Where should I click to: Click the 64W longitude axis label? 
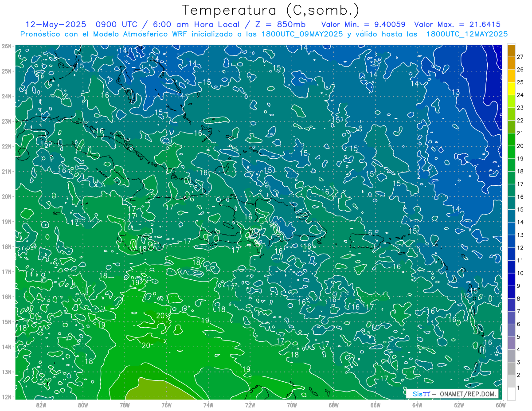pyautogui.click(x=417, y=405)
